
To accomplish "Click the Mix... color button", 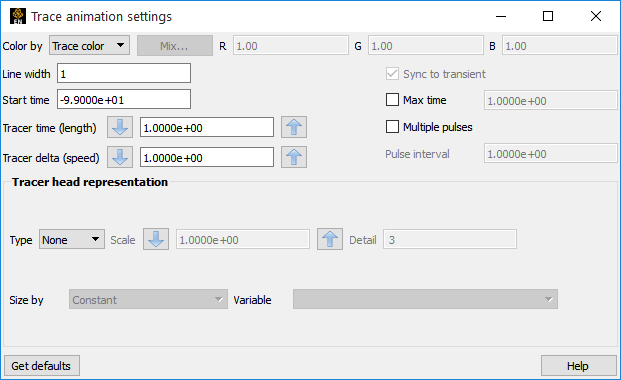I will pyautogui.click(x=175, y=46).
